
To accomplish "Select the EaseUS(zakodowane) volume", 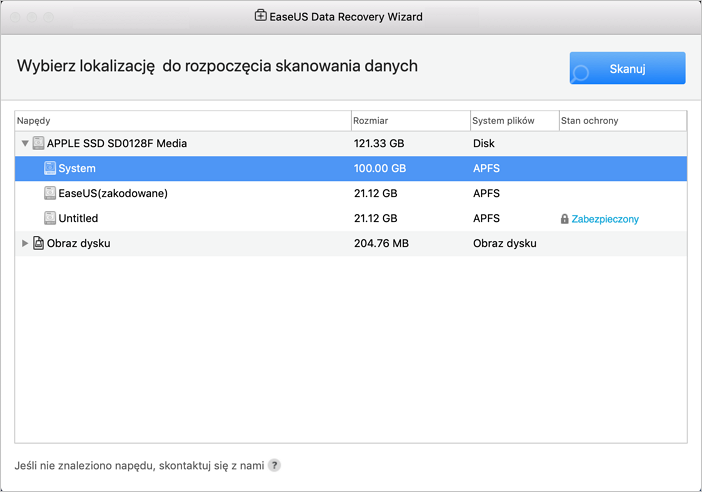I will coord(351,193).
